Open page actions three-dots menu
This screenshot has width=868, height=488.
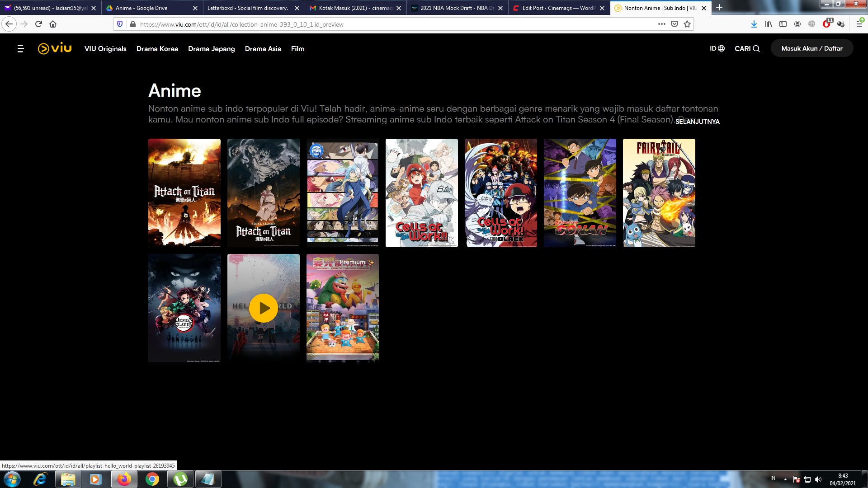(x=662, y=24)
